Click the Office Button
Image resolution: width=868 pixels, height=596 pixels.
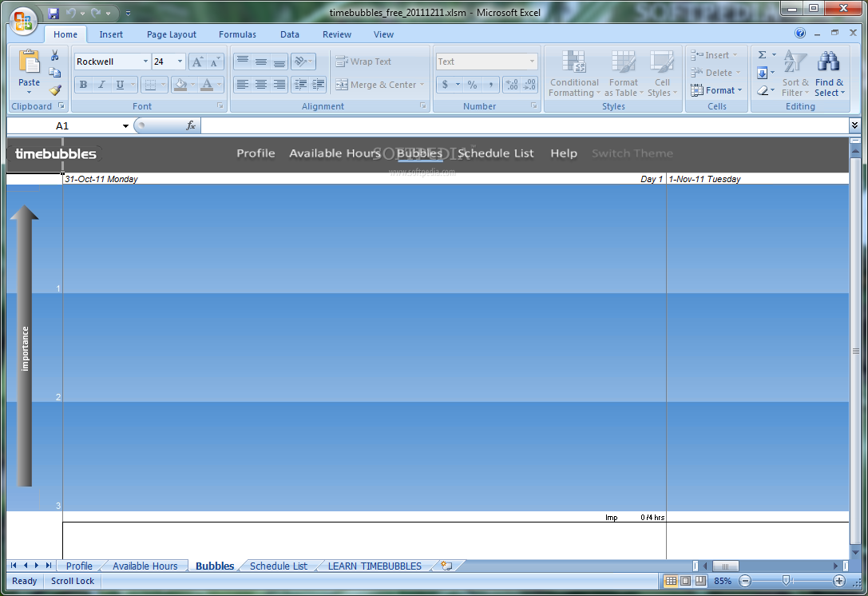23,21
